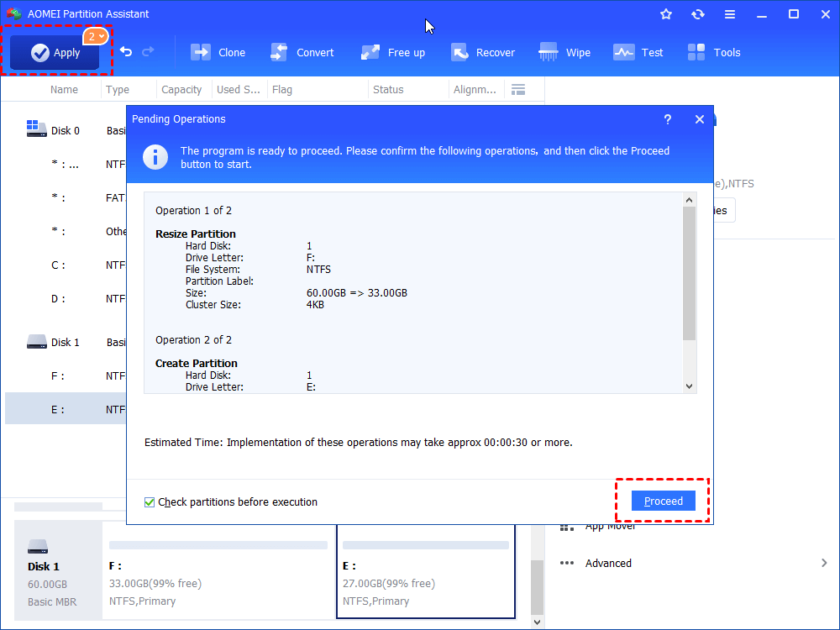840x630 pixels.
Task: Open the Clone tool
Action: click(218, 52)
